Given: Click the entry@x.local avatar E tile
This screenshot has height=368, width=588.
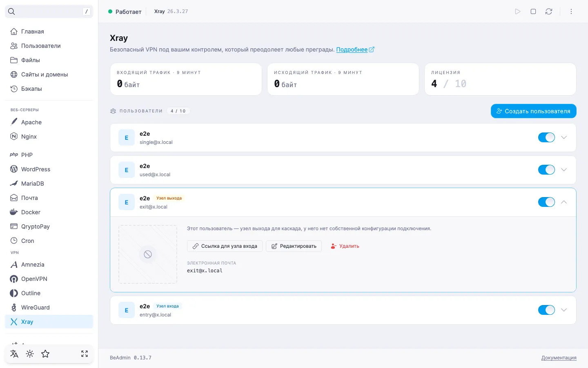Looking at the screenshot, I should click(127, 310).
